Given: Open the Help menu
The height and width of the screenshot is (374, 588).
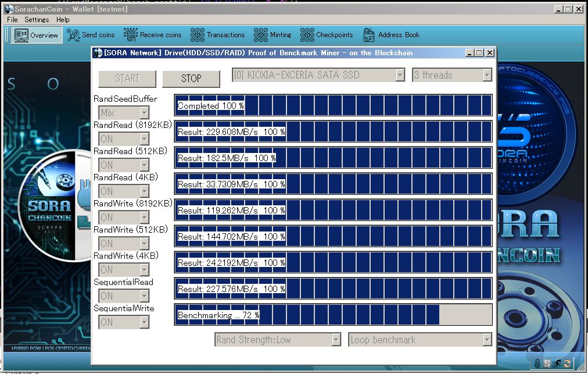Looking at the screenshot, I should point(63,20).
